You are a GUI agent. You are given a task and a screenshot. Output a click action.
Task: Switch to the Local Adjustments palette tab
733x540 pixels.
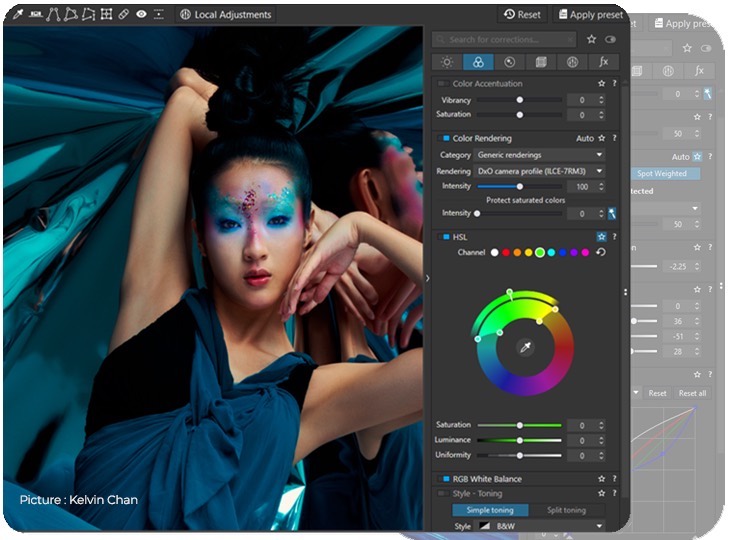click(x=572, y=62)
